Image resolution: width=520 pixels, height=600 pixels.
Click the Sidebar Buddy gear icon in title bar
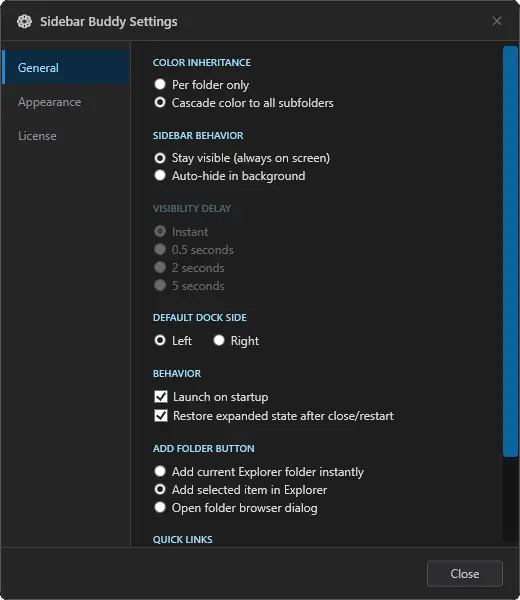[24, 21]
